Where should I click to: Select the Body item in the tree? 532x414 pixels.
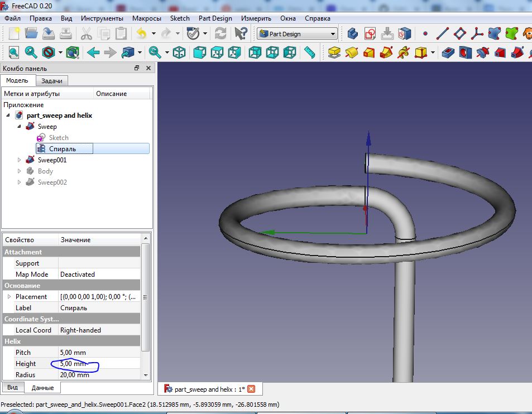coord(45,171)
